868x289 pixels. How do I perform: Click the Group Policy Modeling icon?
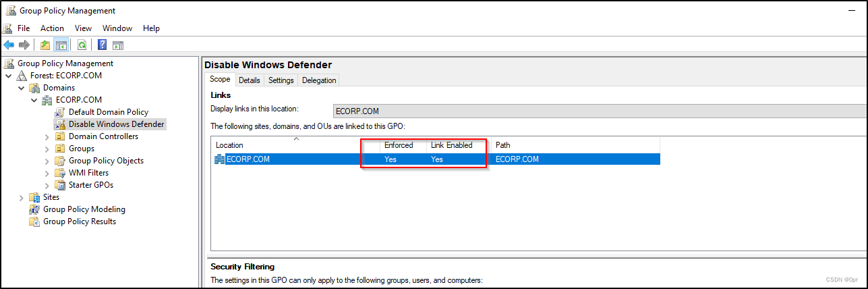coord(35,209)
